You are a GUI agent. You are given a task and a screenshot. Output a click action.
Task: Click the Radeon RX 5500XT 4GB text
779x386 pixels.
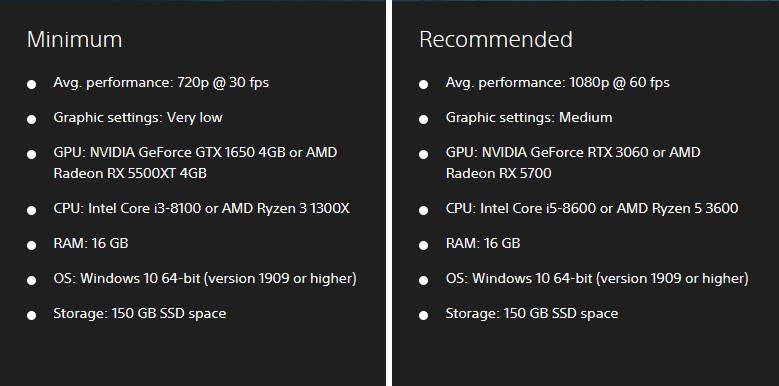pyautogui.click(x=130, y=173)
